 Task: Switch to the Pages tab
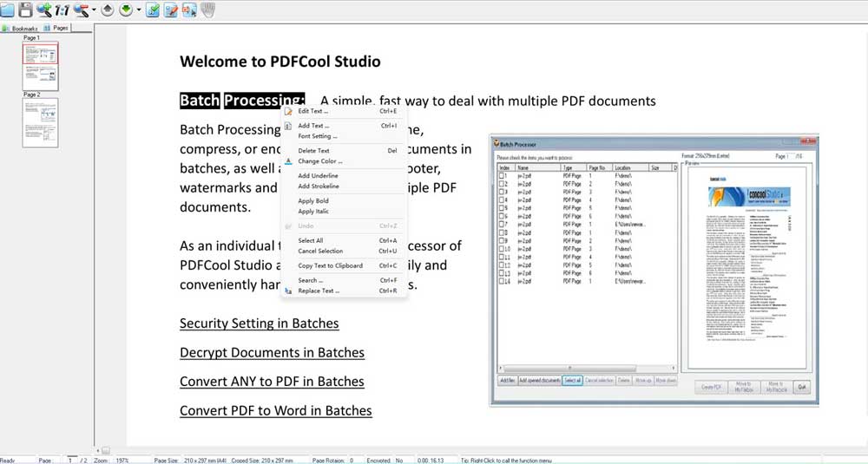[56, 28]
